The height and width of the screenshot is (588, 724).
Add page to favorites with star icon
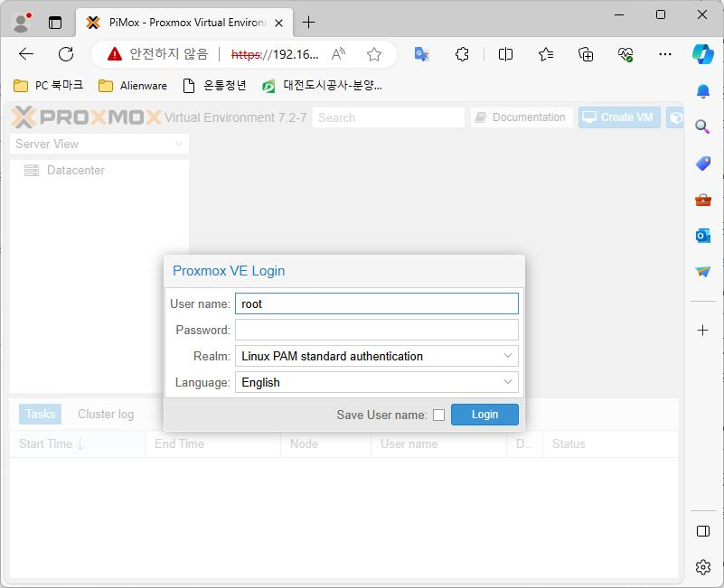pos(374,54)
